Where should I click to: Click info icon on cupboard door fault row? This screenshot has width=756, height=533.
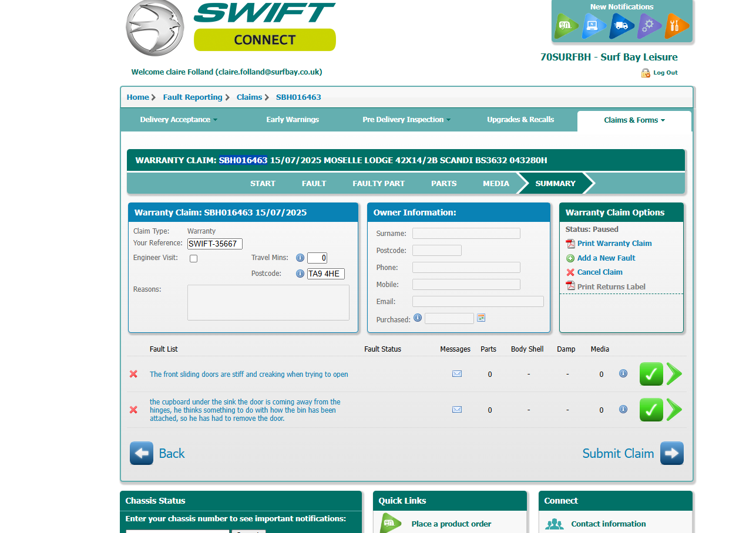(623, 409)
